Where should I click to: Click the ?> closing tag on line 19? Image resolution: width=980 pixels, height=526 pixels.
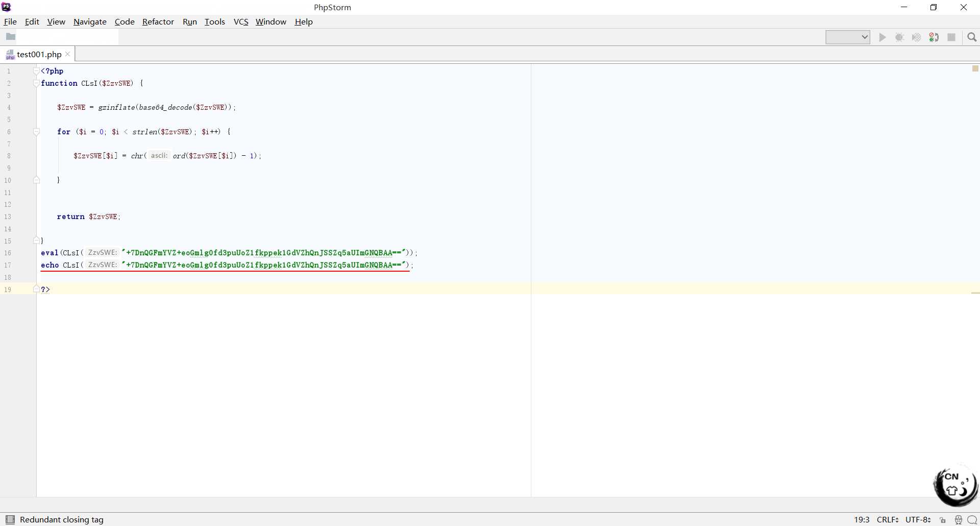(x=45, y=290)
